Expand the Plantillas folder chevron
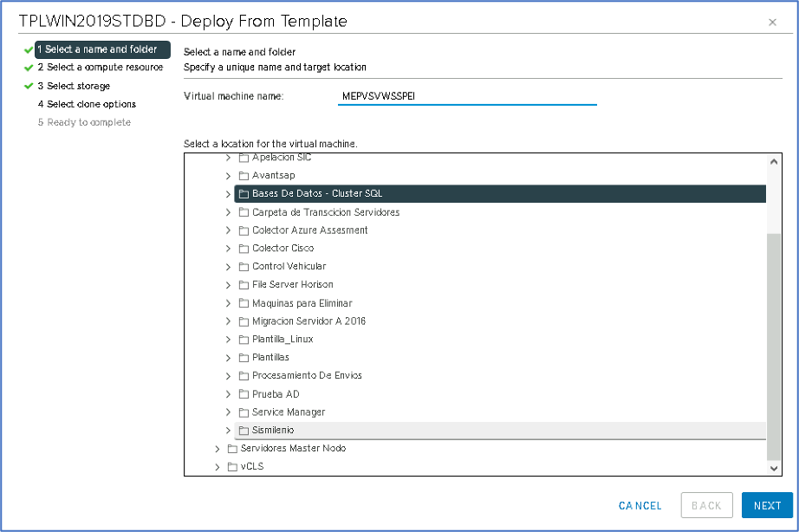Viewport: 799px width, 532px height. [229, 358]
